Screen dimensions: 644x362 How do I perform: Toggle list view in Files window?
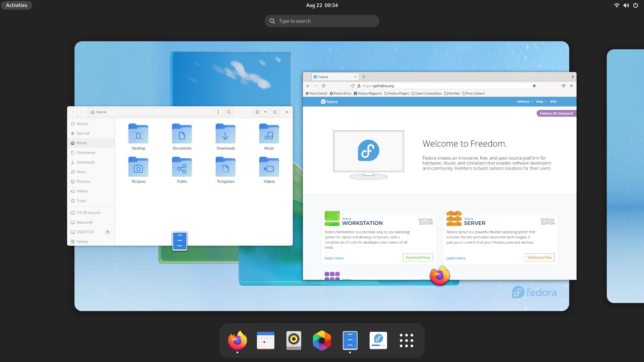[x=258, y=112]
